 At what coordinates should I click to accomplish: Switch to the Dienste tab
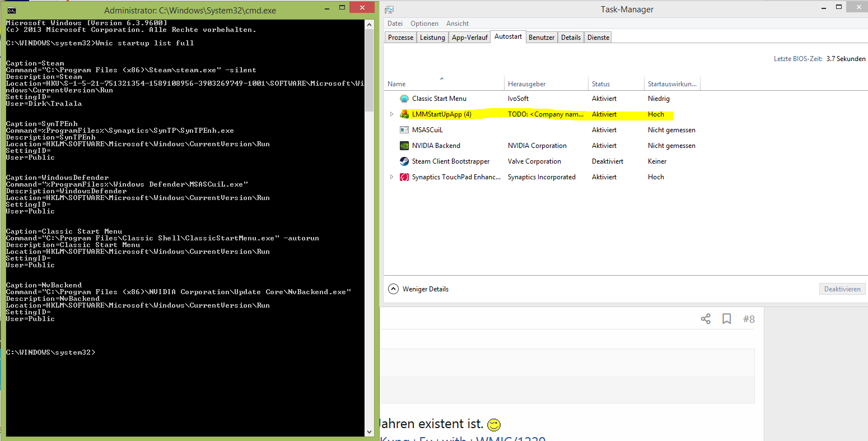coord(598,38)
